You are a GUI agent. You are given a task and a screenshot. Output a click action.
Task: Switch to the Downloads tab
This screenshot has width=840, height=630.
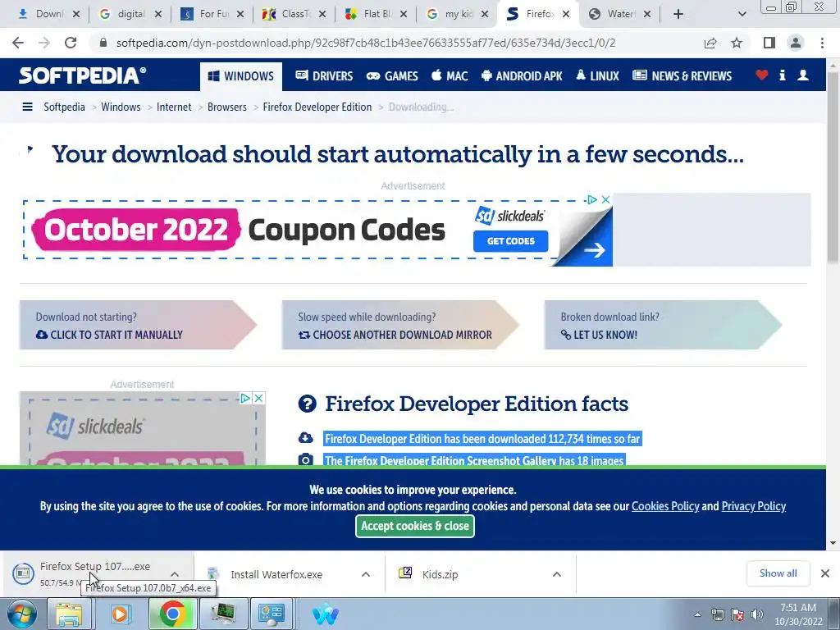pos(42,14)
